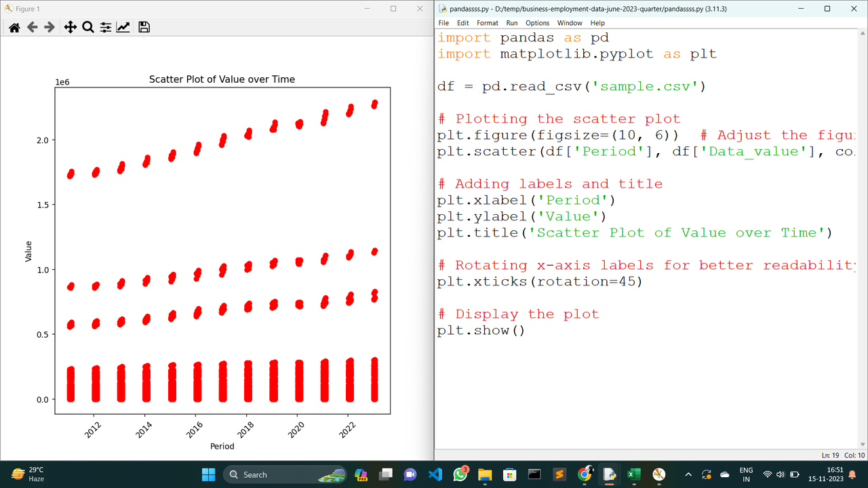The height and width of the screenshot is (488, 868).
Task: Minimize the pandassss.py IDLE window
Action: pyautogui.click(x=800, y=9)
